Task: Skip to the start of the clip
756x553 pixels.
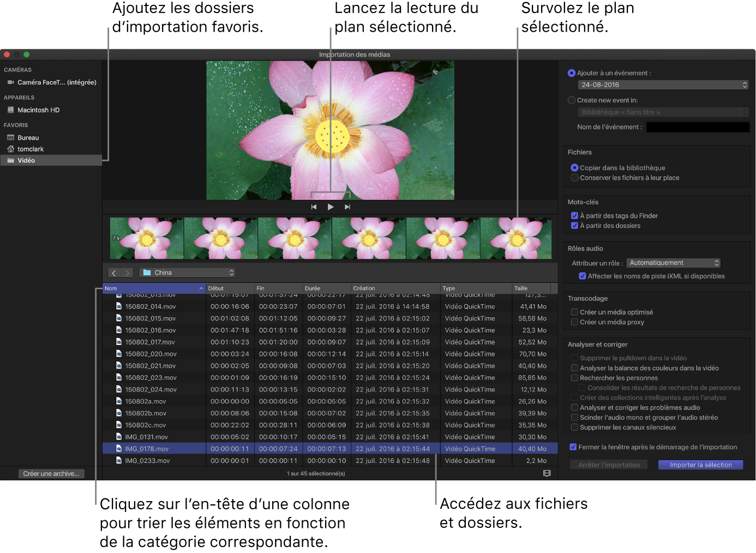Action: (x=314, y=206)
